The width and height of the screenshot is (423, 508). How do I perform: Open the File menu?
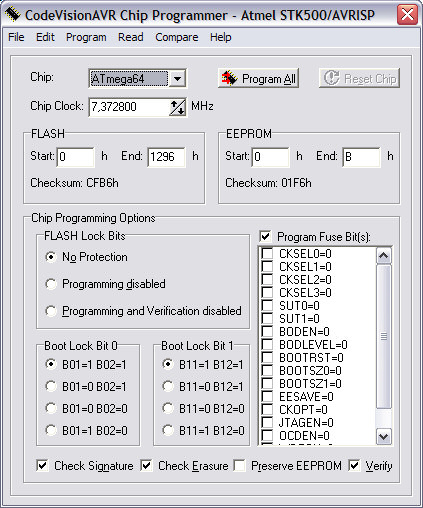pyautogui.click(x=16, y=37)
